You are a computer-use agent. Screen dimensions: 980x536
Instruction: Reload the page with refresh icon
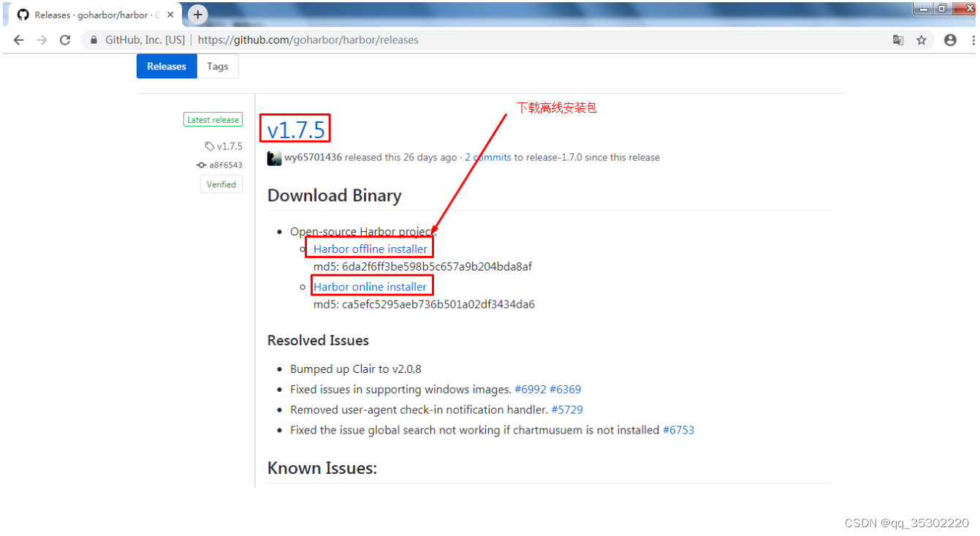[65, 40]
